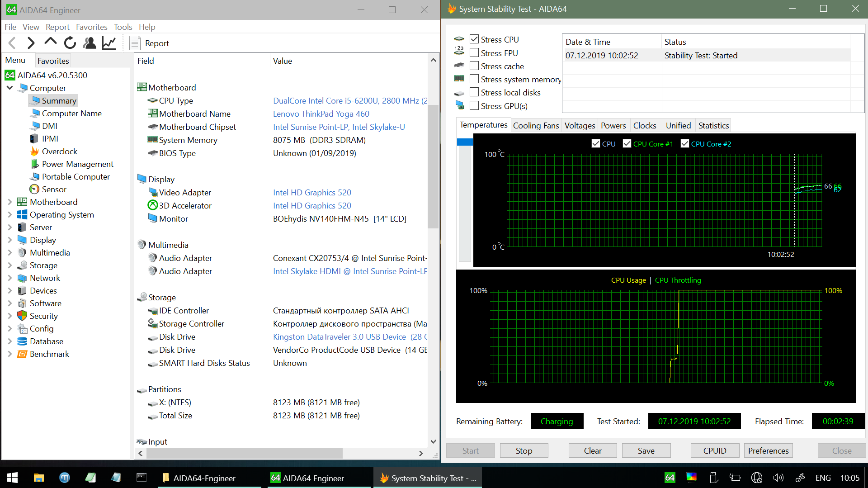Image resolution: width=868 pixels, height=488 pixels.
Task: Expand the Storage tree node
Action: click(9, 265)
